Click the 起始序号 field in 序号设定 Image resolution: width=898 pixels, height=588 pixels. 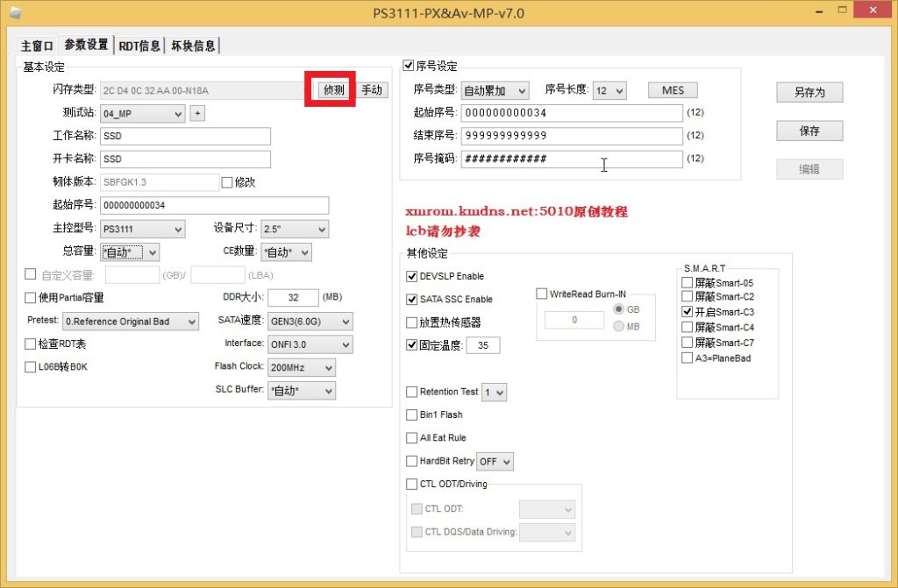[571, 113]
